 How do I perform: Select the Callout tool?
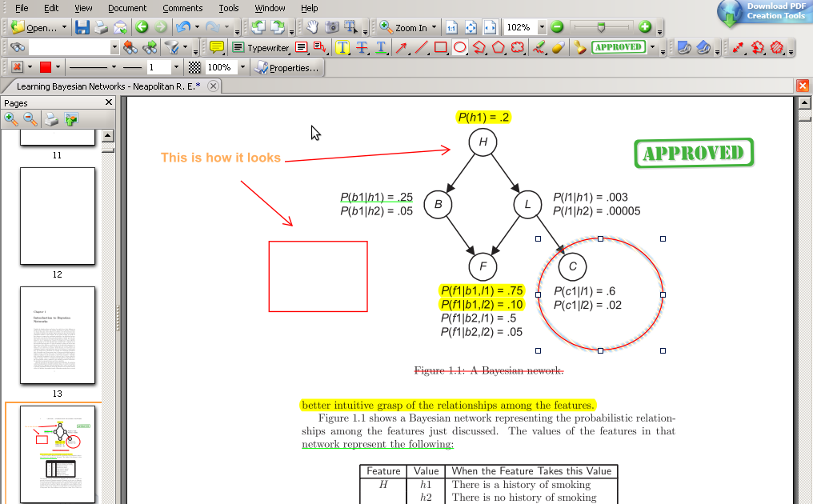click(x=320, y=48)
